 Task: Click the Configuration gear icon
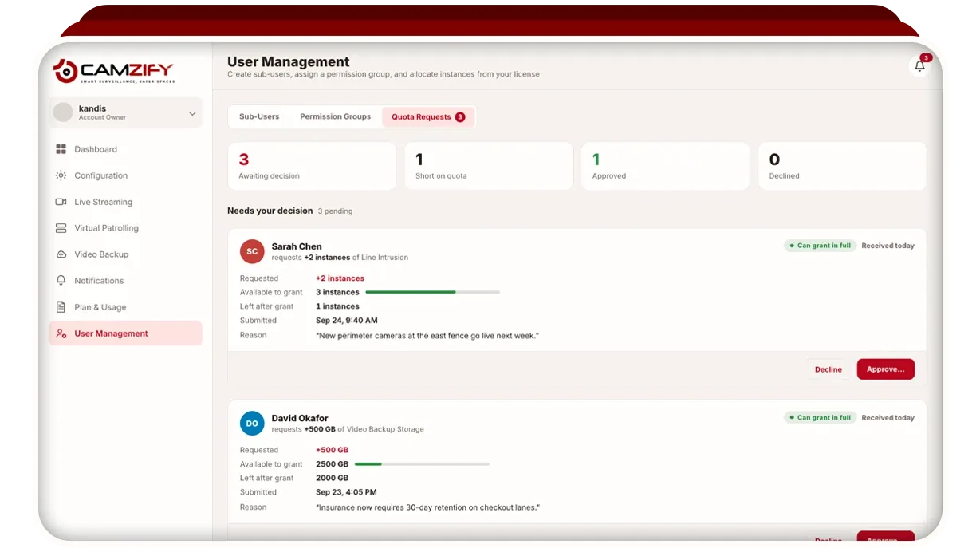tap(61, 175)
